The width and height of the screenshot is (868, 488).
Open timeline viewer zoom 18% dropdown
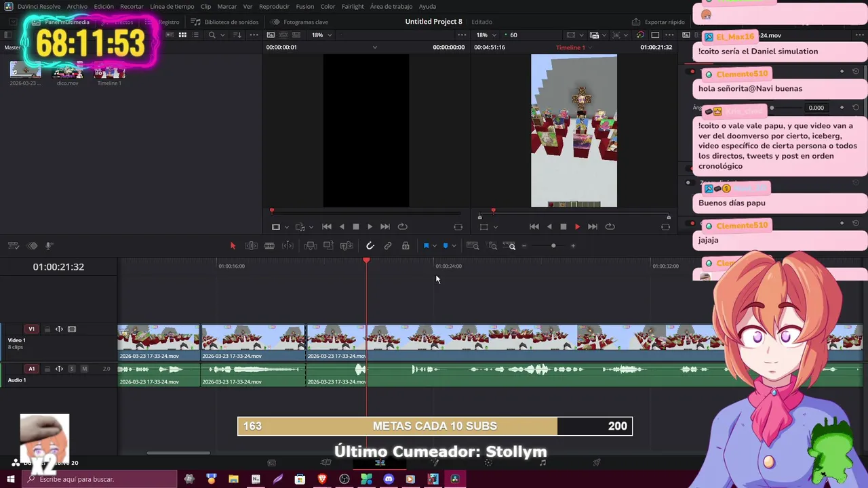[x=486, y=35]
